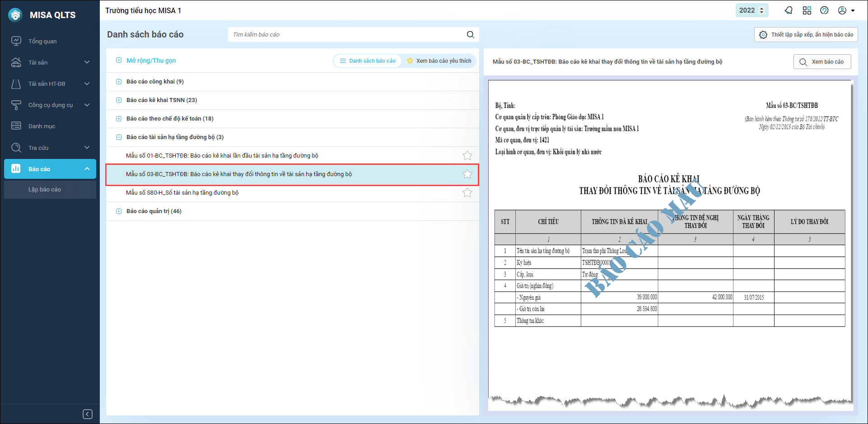Click the MISA QLTS logo icon
The height and width of the screenshot is (424, 868).
(15, 15)
